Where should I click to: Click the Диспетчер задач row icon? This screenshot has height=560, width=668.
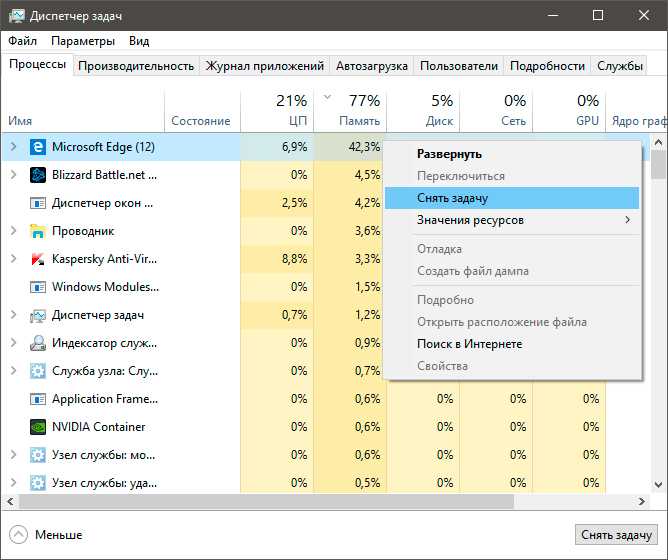(38, 315)
